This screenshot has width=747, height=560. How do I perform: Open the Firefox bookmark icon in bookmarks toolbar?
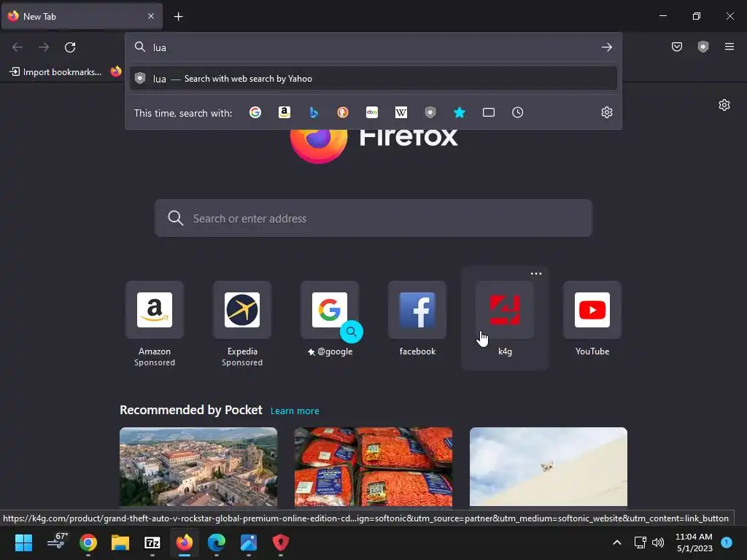click(116, 71)
